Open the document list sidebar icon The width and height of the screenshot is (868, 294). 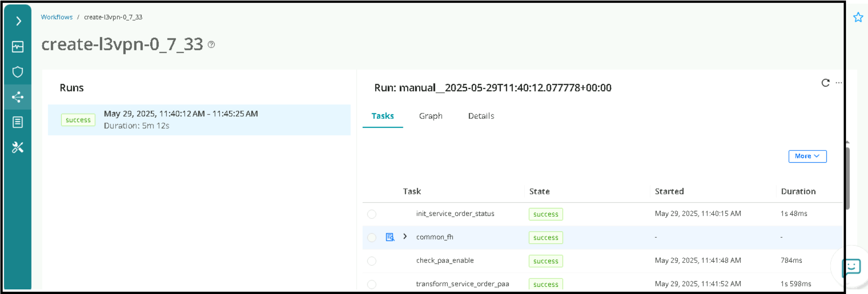click(x=18, y=122)
